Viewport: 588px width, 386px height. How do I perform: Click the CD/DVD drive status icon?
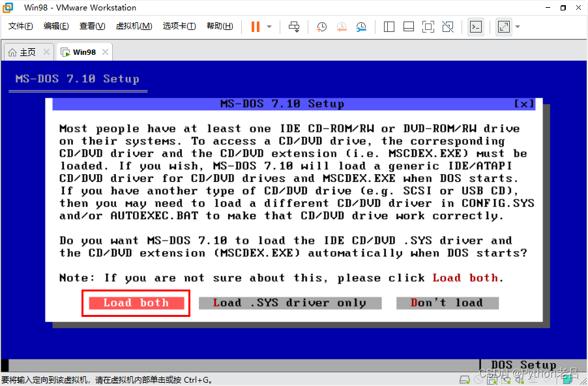[x=478, y=379]
